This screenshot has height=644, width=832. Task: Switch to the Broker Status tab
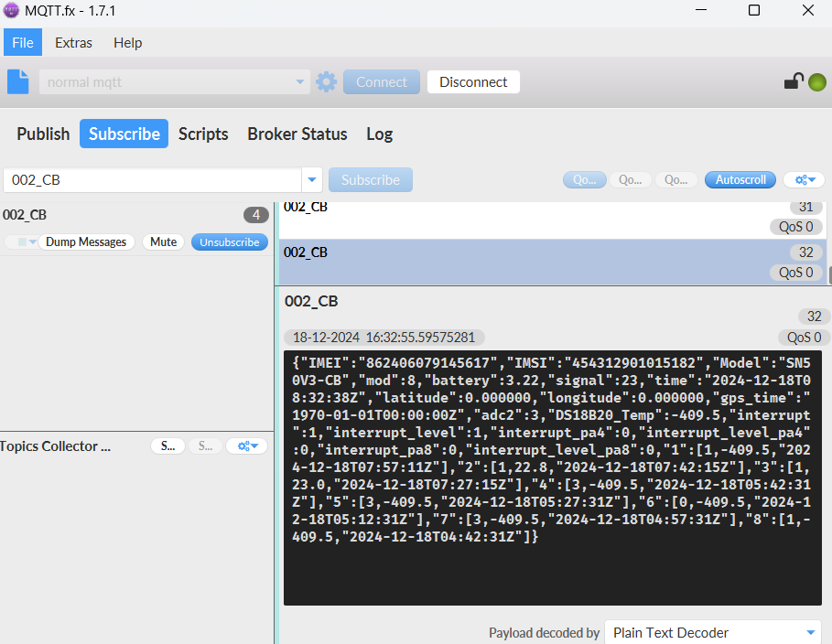click(x=297, y=134)
